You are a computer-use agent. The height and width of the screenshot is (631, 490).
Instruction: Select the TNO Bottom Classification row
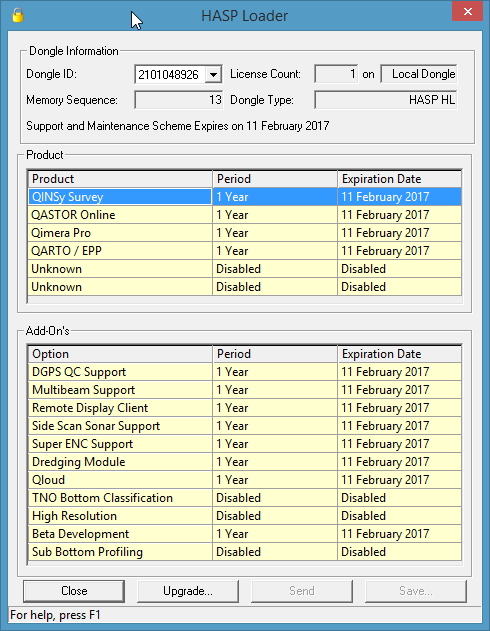click(245, 498)
